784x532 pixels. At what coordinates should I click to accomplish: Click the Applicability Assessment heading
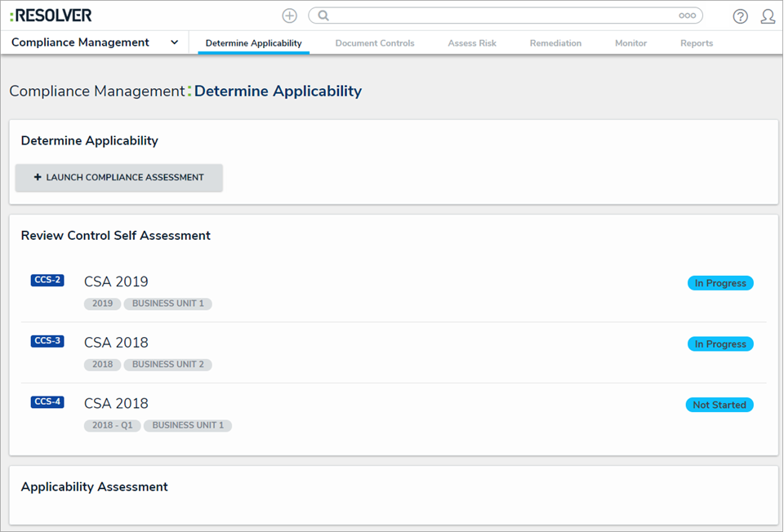pos(95,487)
